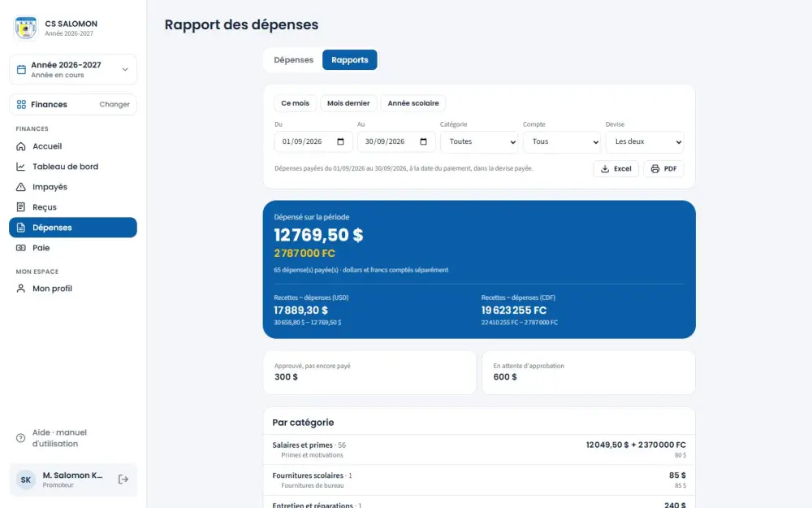The width and height of the screenshot is (812, 508).
Task: Open Aide · manuel d'utilisation link
Action: pos(73,438)
